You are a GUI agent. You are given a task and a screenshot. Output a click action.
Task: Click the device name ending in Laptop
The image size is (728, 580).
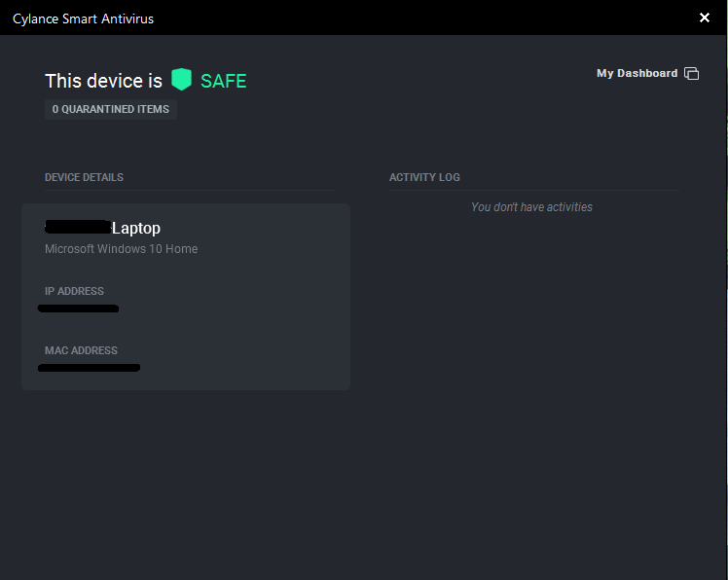pos(102,228)
